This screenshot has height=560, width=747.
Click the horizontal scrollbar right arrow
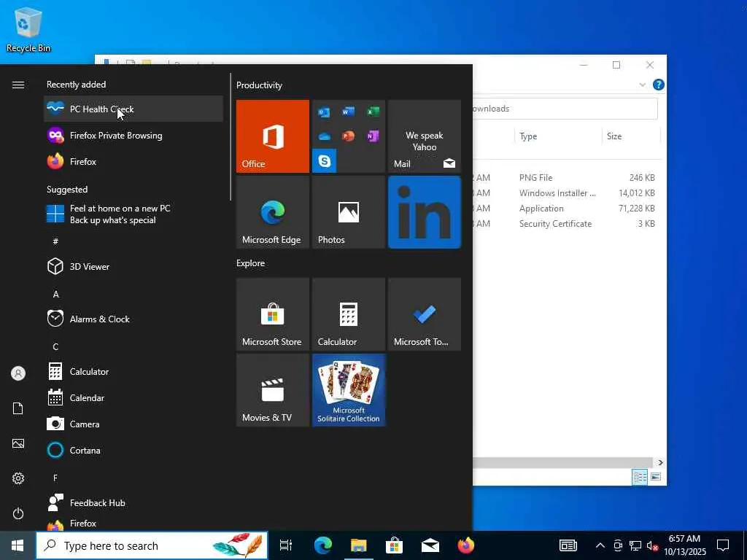click(x=660, y=462)
